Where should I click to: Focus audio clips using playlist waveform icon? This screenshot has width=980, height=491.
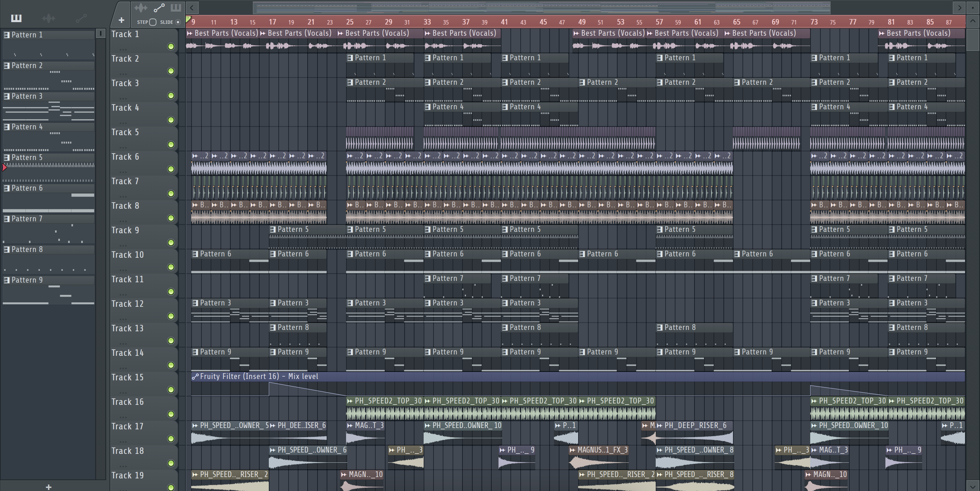[x=141, y=7]
